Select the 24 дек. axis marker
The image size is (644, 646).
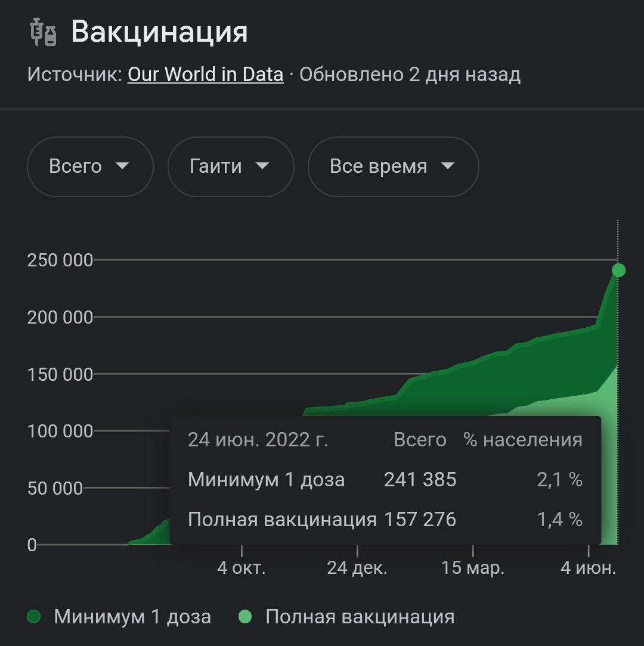(x=357, y=568)
